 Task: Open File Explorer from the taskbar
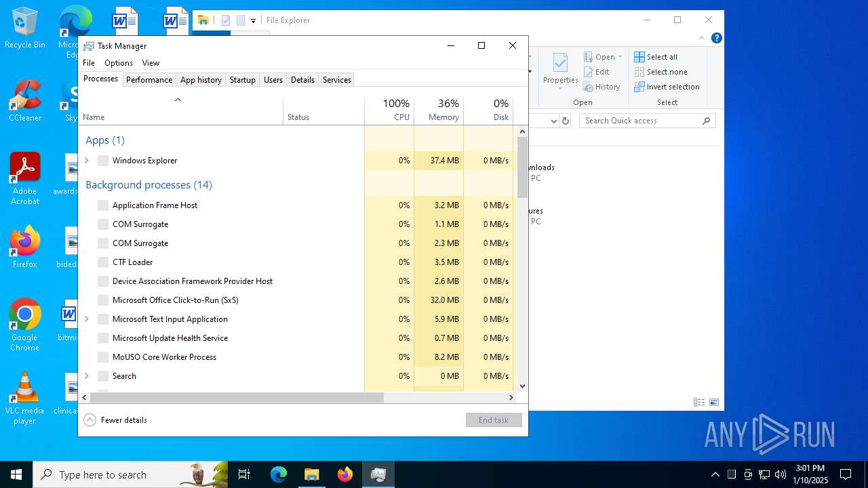[311, 474]
